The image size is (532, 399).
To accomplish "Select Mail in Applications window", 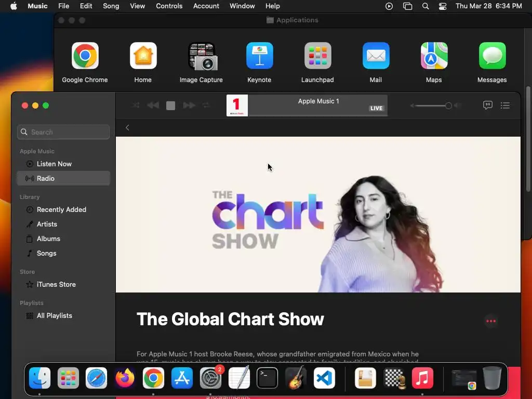I will point(376,56).
